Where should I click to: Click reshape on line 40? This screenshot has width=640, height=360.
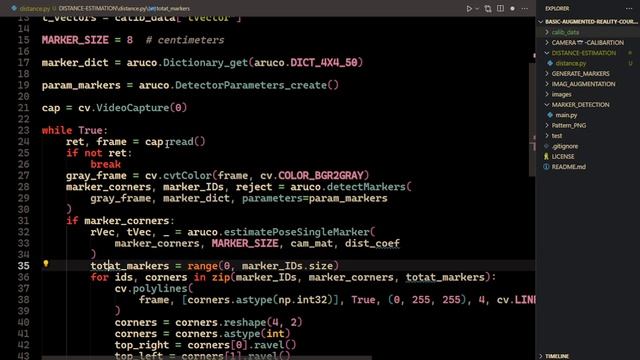click(x=245, y=322)
